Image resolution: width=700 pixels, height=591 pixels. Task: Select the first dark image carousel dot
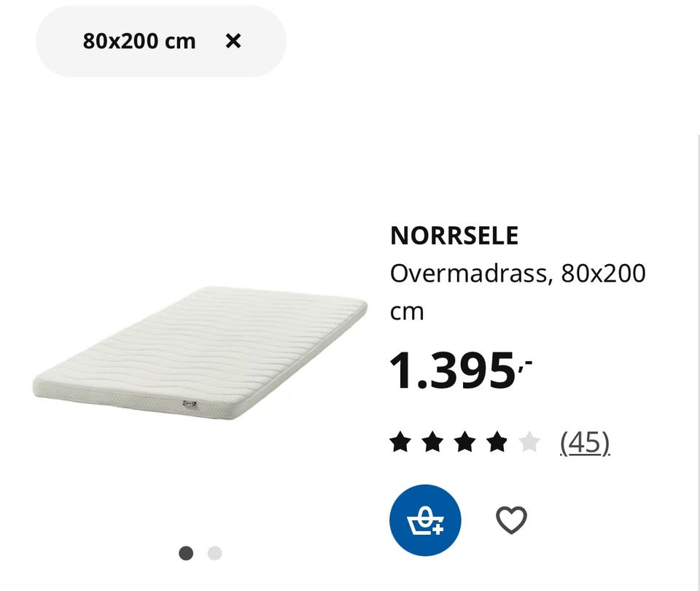coord(186,553)
